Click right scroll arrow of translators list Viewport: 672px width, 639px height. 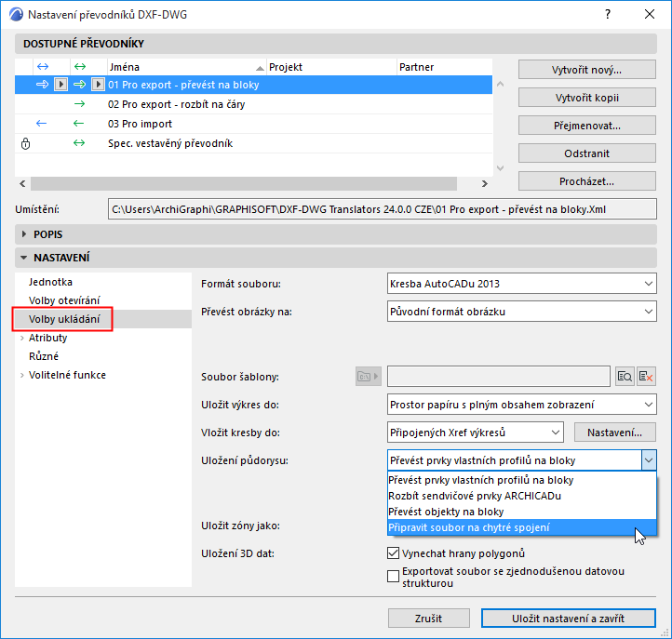pyautogui.click(x=485, y=183)
